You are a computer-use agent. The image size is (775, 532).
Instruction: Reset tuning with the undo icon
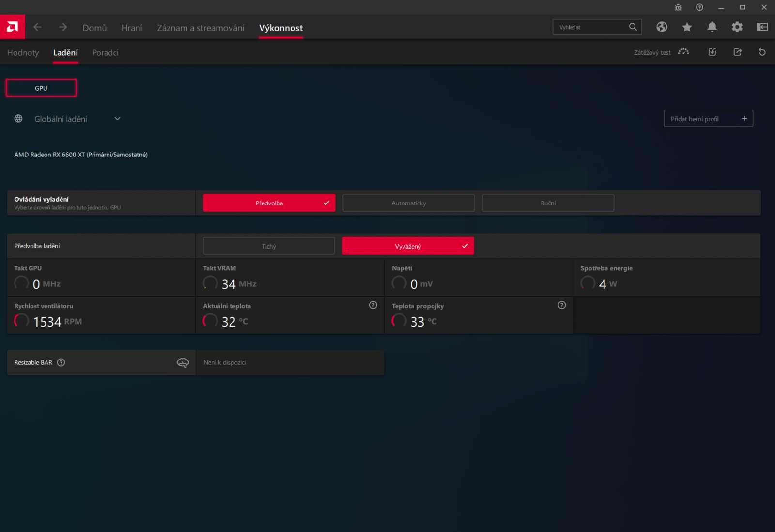[762, 52]
